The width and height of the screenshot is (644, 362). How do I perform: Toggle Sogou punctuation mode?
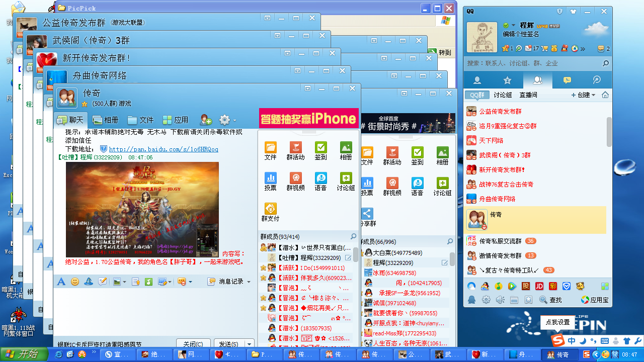coord(593,341)
